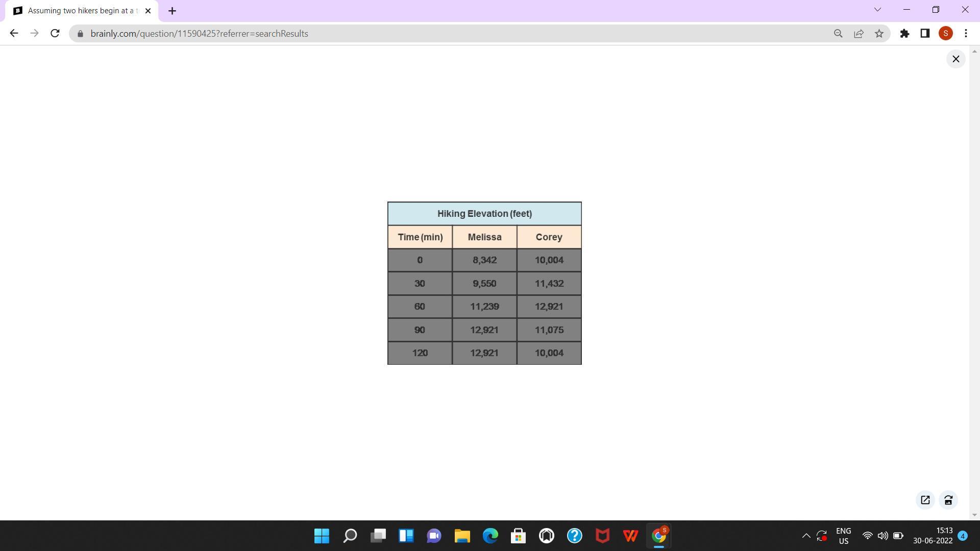The width and height of the screenshot is (980, 551).
Task: Close the image viewer overlay
Action: click(955, 59)
